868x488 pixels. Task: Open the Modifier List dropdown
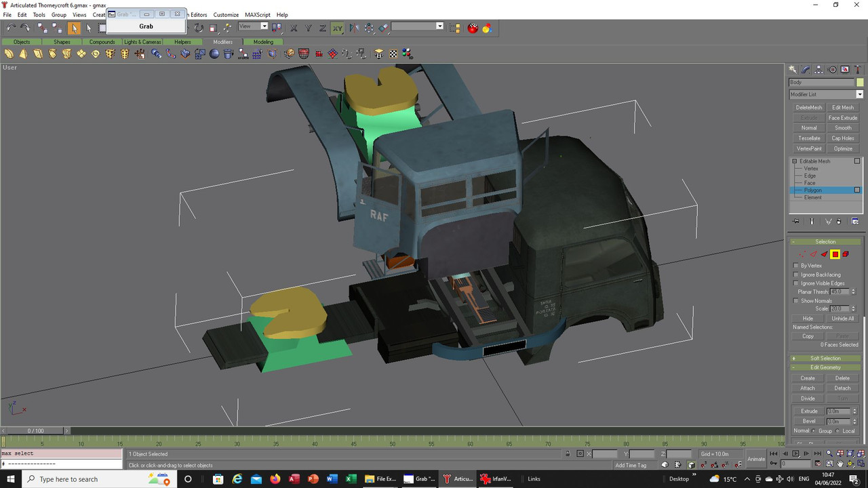tap(859, 94)
